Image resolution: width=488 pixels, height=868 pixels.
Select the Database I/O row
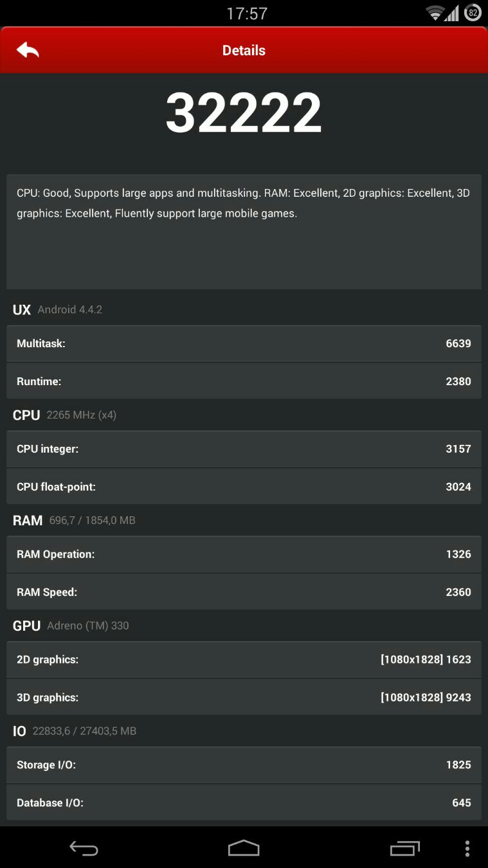tap(244, 803)
